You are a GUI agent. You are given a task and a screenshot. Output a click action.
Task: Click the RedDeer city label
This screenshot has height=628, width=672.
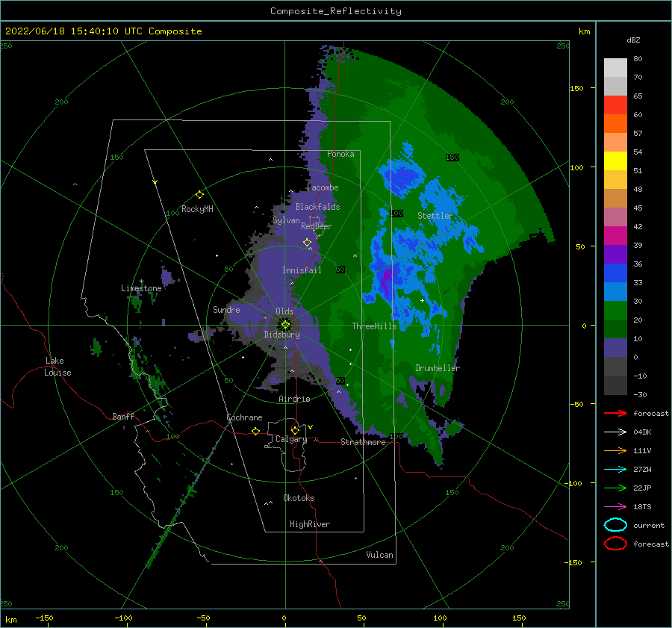[x=317, y=226]
